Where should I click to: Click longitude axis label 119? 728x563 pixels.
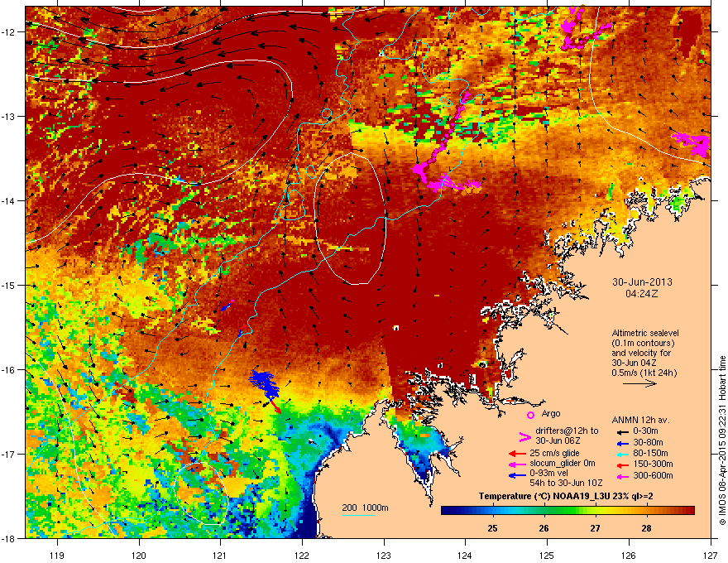point(57,555)
